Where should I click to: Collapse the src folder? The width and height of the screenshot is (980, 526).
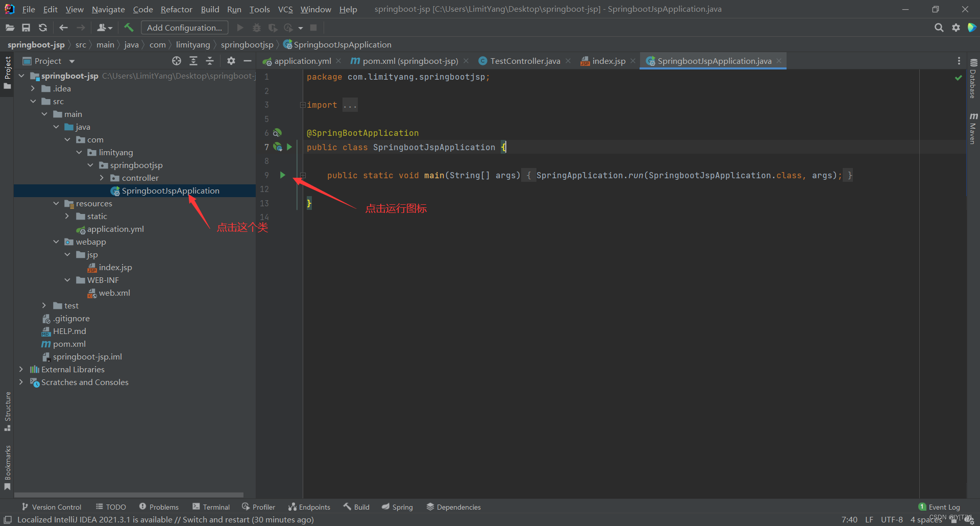[x=33, y=101]
